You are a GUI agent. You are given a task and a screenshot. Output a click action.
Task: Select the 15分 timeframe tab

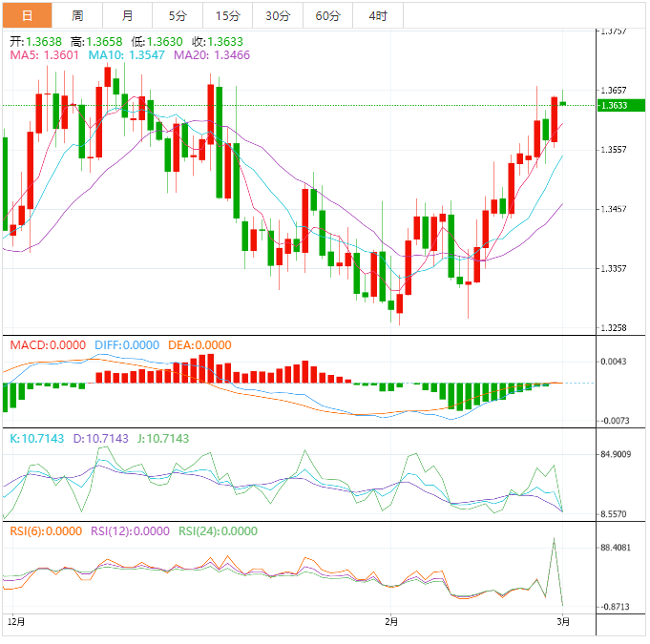tap(228, 15)
